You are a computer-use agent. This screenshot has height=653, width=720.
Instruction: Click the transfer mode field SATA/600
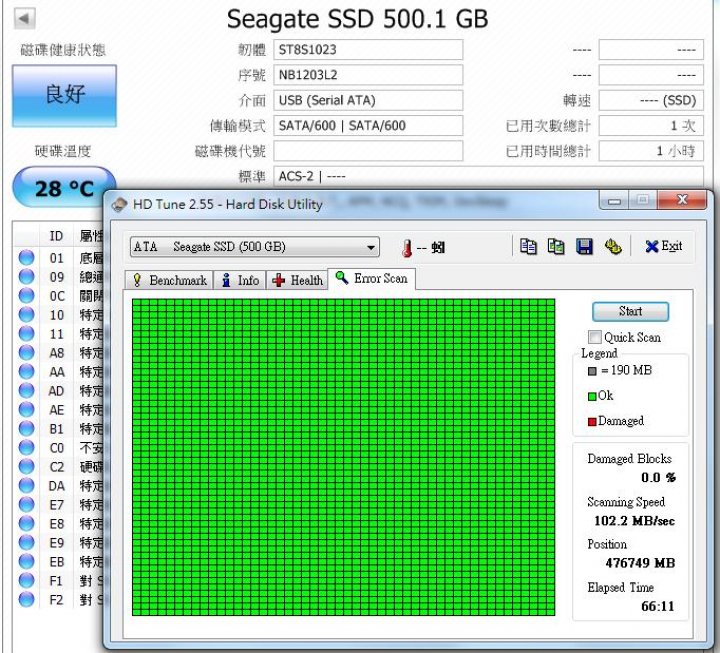(368, 125)
